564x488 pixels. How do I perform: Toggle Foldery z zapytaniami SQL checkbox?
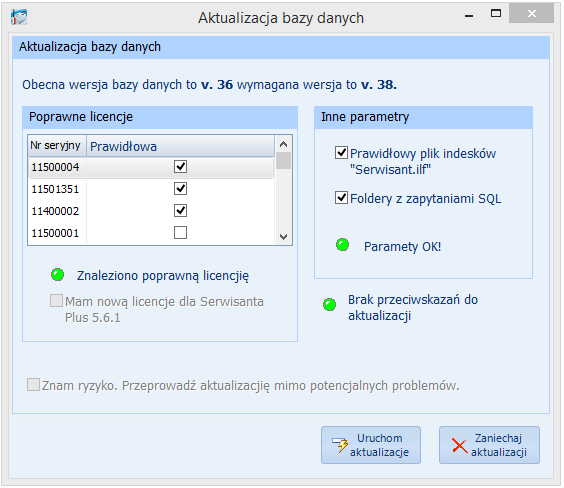[341, 198]
